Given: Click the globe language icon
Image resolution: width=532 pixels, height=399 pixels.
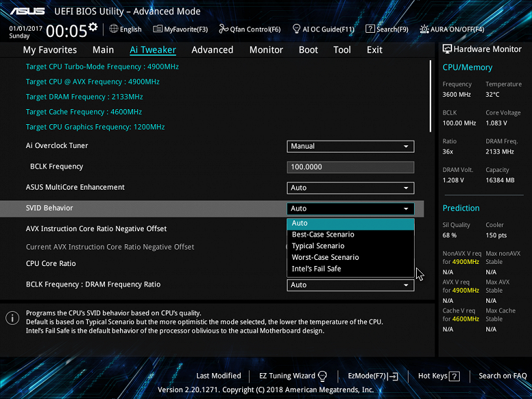Looking at the screenshot, I should tap(114, 29).
